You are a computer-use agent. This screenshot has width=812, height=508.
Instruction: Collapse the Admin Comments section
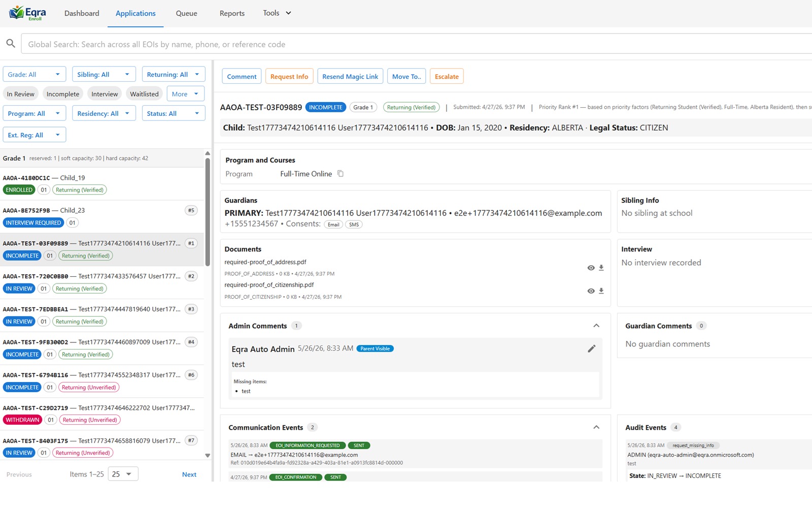coord(596,326)
